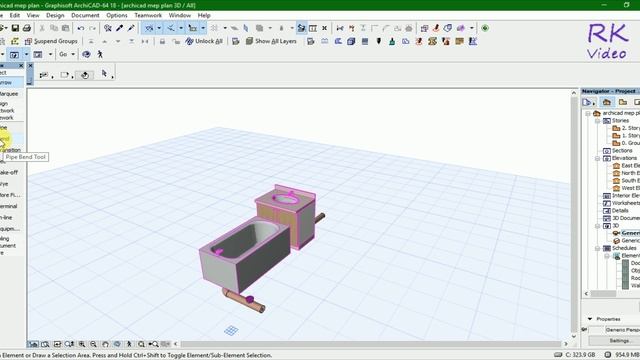Select the syringe Inject Parameters icon
640x360 pixels.
pyautogui.click(x=131, y=28)
